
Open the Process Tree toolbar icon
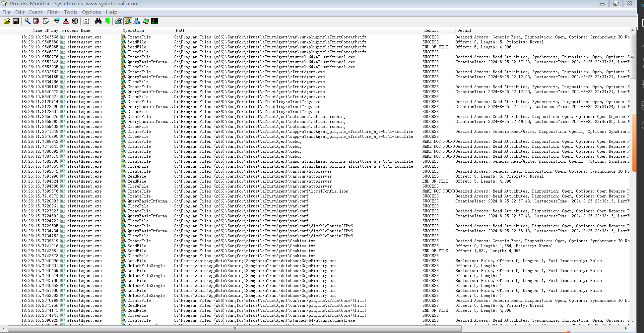(x=86, y=21)
